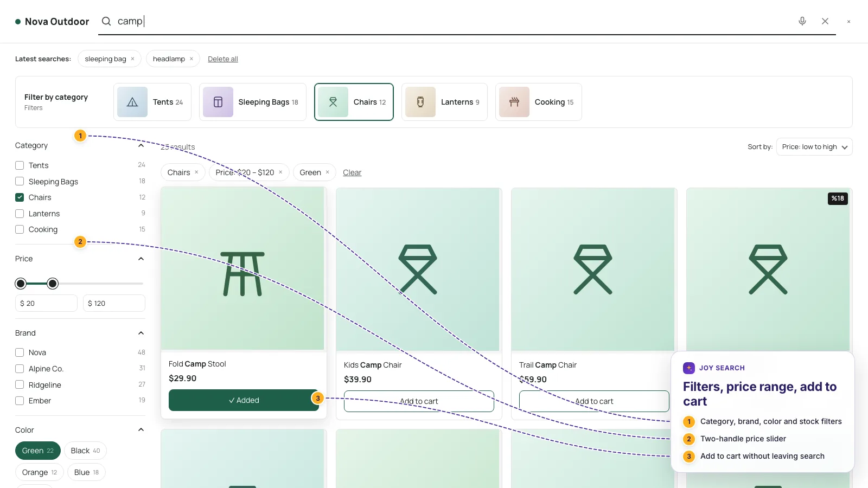Click the %18 discount badge
Screen dimensions: 868x488
tap(838, 198)
